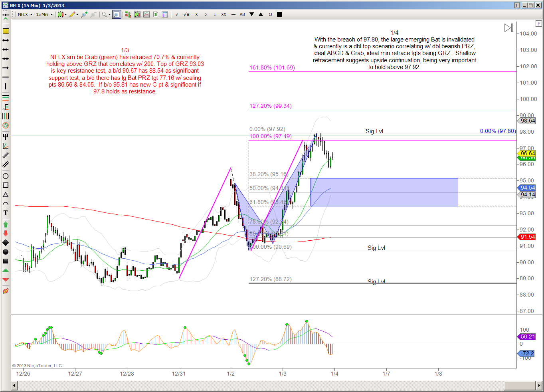Open the NFLX instrument dropdown
The height and width of the screenshot is (392, 544).
click(25, 14)
